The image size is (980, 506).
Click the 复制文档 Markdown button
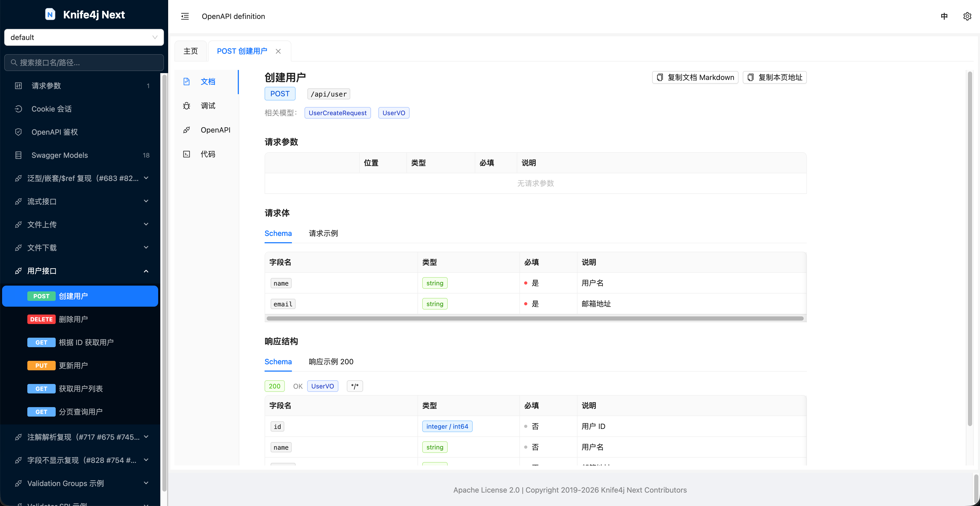click(x=695, y=77)
